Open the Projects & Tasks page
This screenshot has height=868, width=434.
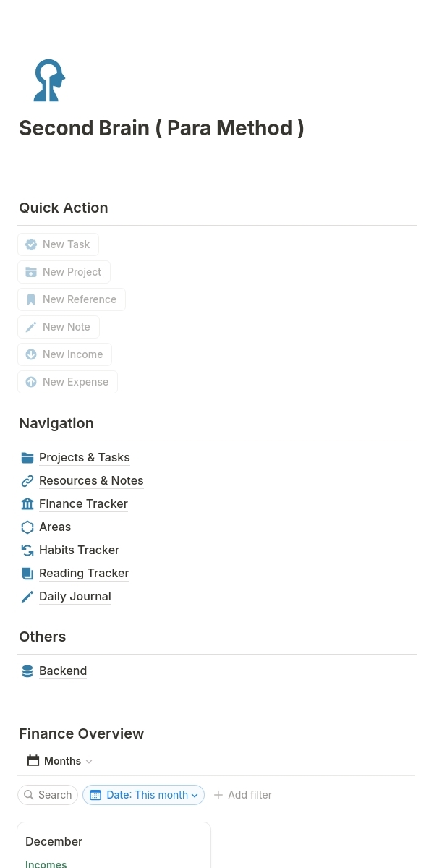[x=84, y=457]
